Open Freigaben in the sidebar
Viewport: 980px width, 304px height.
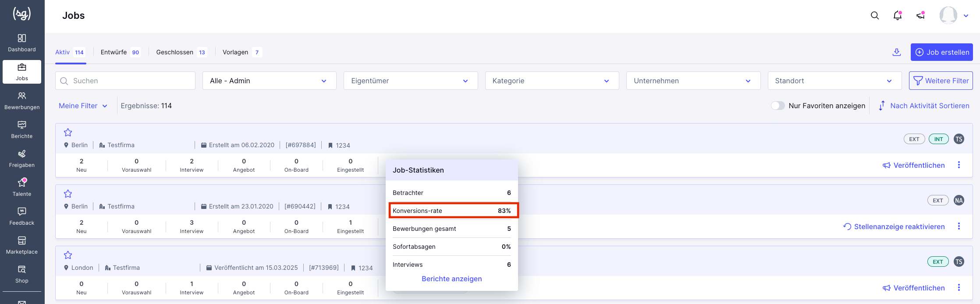22,159
